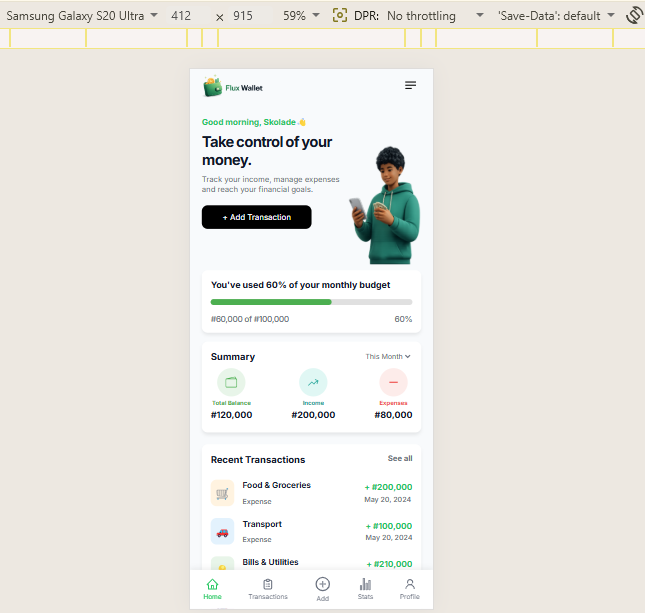Image resolution: width=645 pixels, height=613 pixels.
Task: Click the Total Balance wallet icon
Action: point(231,382)
